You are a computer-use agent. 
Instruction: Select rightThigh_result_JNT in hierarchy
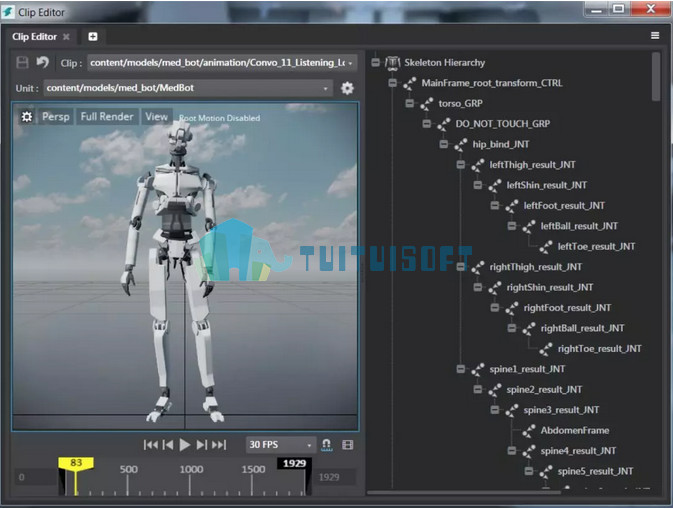point(536,267)
